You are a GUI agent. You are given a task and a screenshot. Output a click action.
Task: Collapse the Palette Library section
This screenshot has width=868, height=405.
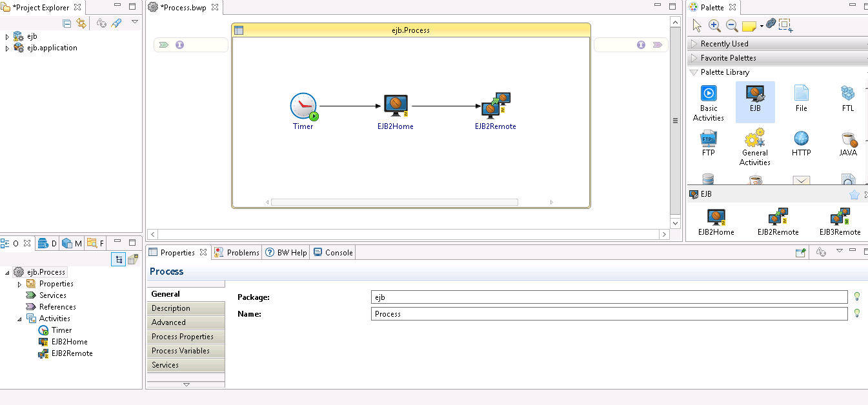[x=694, y=72]
